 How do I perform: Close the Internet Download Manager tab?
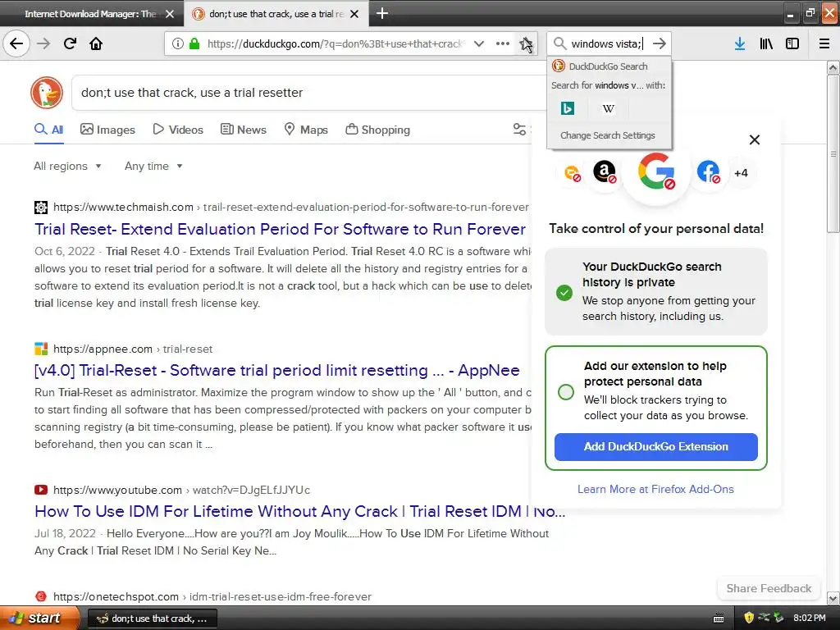click(170, 14)
